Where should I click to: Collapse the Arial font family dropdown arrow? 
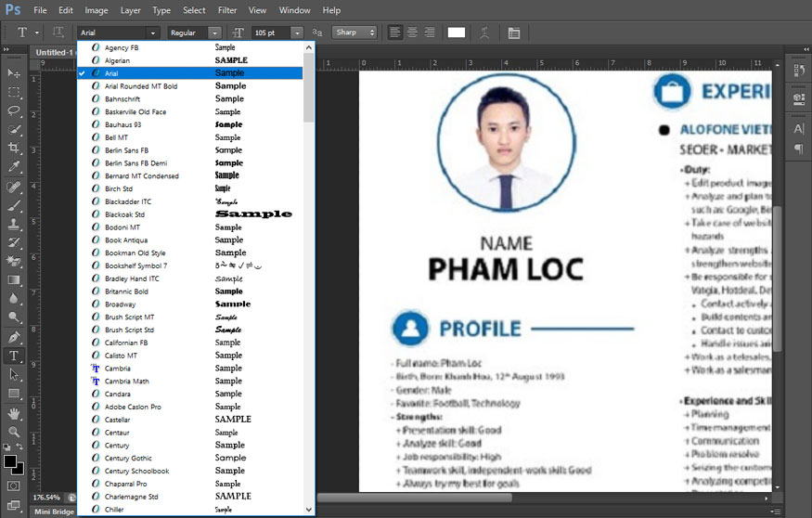[x=153, y=33]
